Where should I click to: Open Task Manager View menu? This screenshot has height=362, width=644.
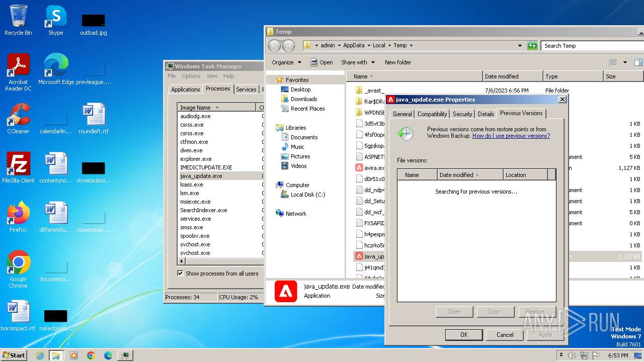pyautogui.click(x=212, y=76)
